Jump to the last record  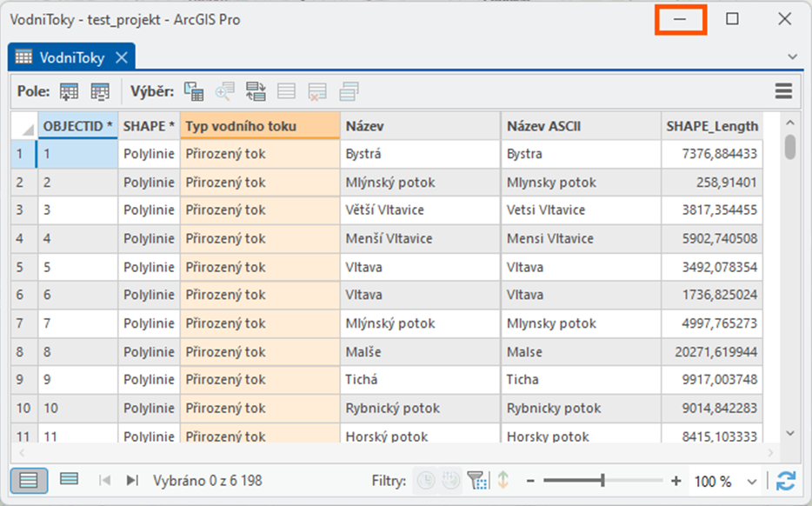point(132,481)
